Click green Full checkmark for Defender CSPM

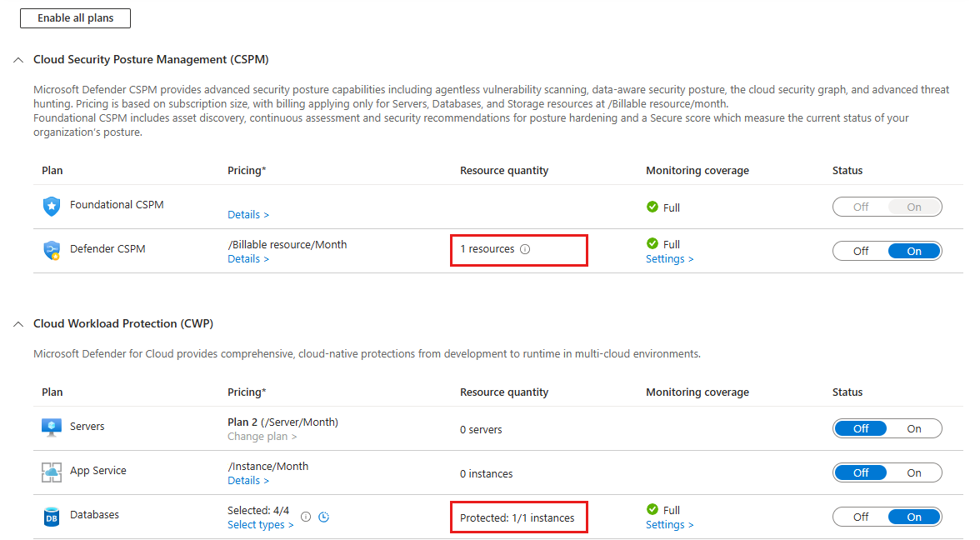[x=652, y=243]
